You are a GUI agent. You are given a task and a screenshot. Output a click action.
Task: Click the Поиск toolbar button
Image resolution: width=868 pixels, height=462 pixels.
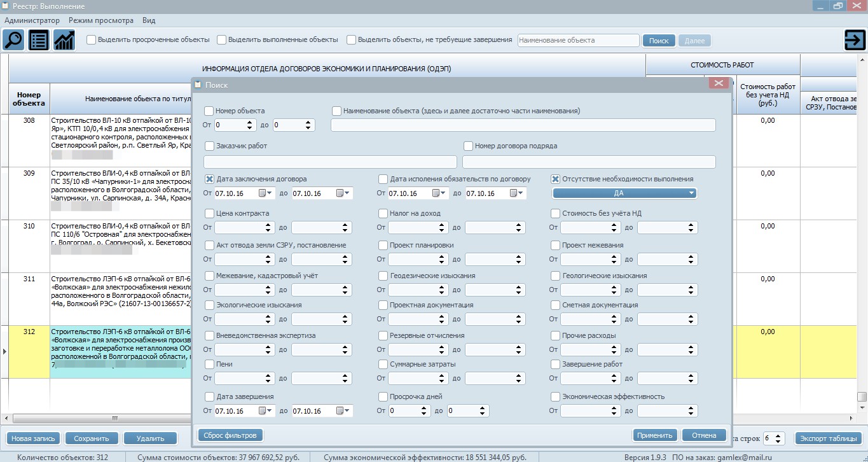click(659, 40)
